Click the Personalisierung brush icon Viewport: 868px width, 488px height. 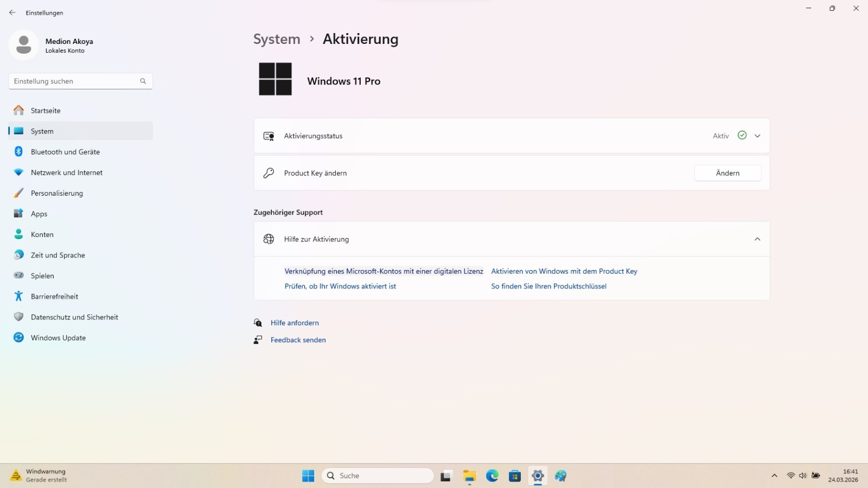coord(18,193)
